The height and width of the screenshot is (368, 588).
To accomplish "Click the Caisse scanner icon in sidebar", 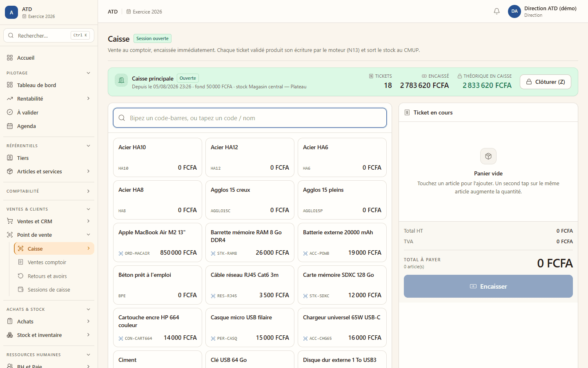I will coord(20,249).
